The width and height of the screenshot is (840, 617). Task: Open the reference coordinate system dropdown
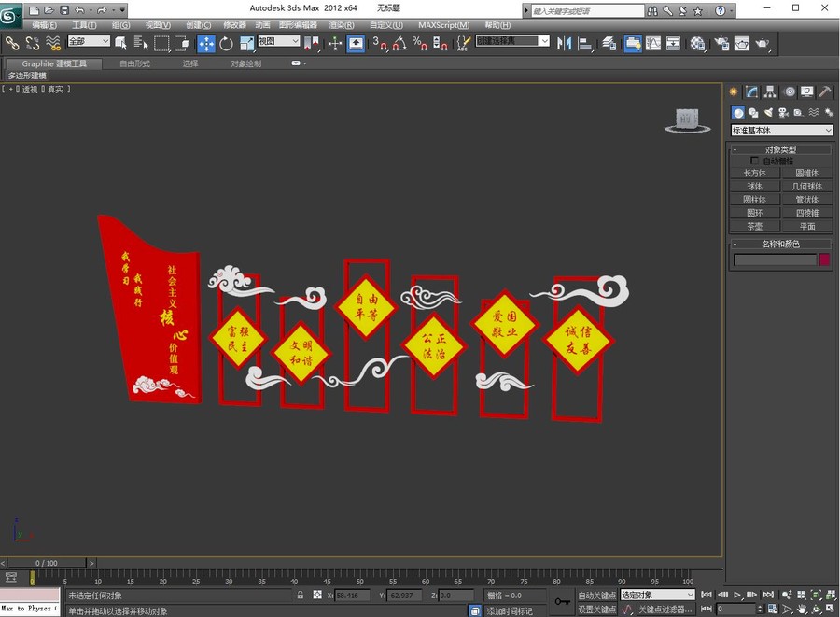pos(278,41)
